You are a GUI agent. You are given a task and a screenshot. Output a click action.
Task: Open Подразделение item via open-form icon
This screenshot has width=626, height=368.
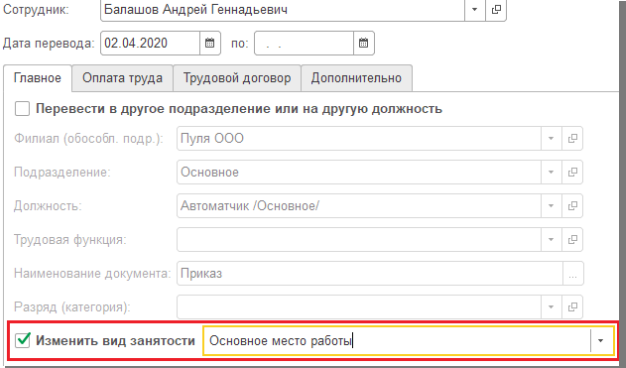coord(572,172)
